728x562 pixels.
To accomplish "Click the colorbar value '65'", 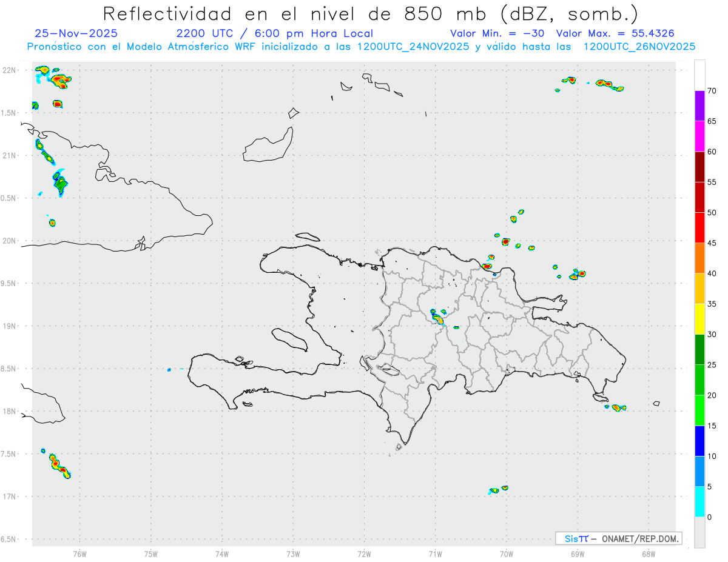I will coord(712,121).
